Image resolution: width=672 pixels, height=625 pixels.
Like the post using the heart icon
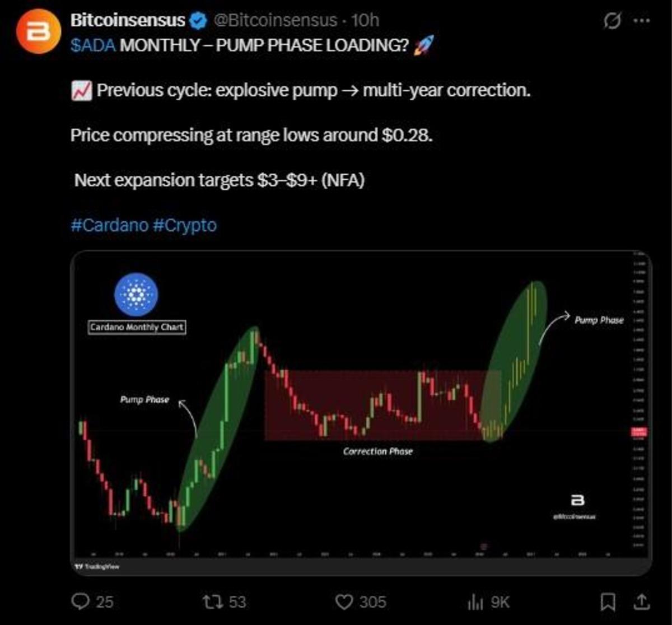tap(346, 602)
